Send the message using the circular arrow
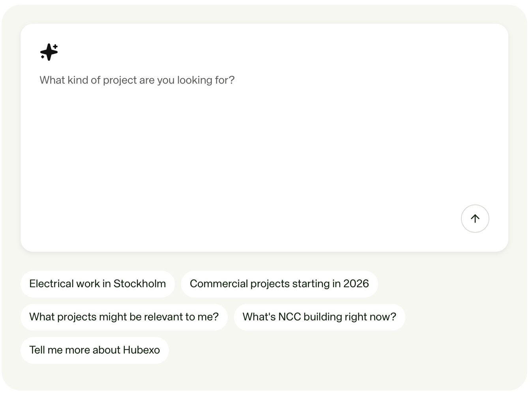This screenshot has height=393, width=532. [475, 219]
